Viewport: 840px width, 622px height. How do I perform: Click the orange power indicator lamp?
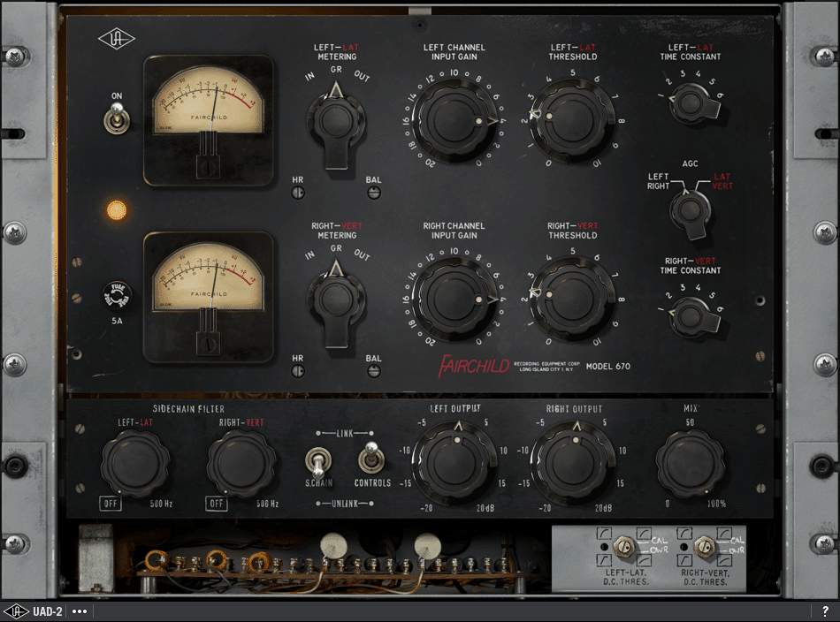tap(116, 210)
